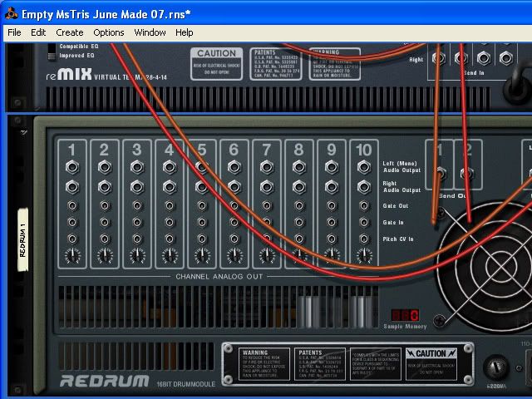The image size is (532, 399).
Task: Fold the Redrum device with its arrow
Action: [x=24, y=132]
